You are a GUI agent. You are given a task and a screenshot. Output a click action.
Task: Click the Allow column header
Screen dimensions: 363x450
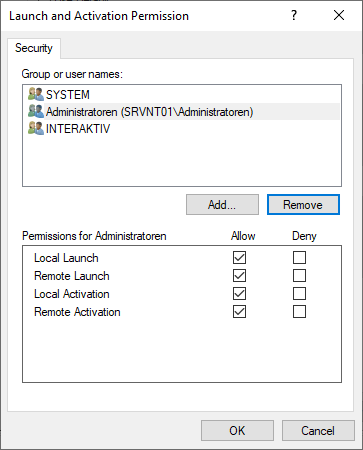(243, 236)
